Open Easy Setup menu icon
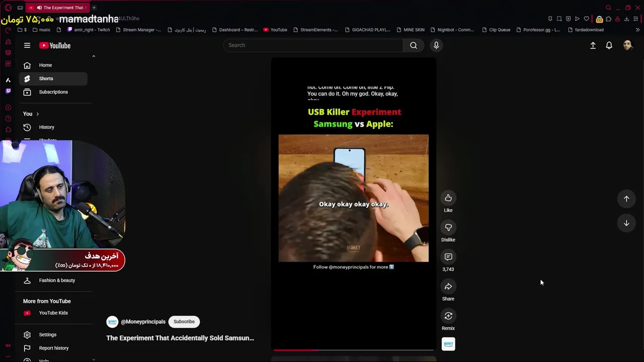The image size is (644, 362). click(x=636, y=19)
